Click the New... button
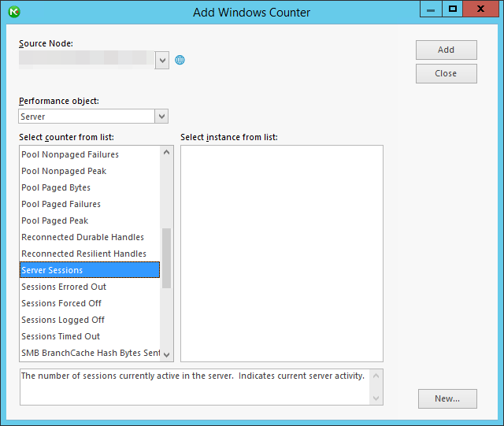 447,398
